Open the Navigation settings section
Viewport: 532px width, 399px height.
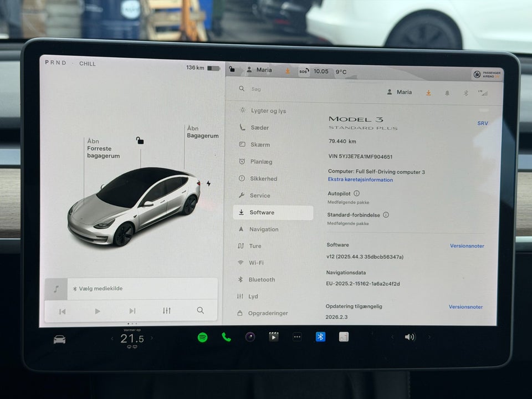pos(266,229)
